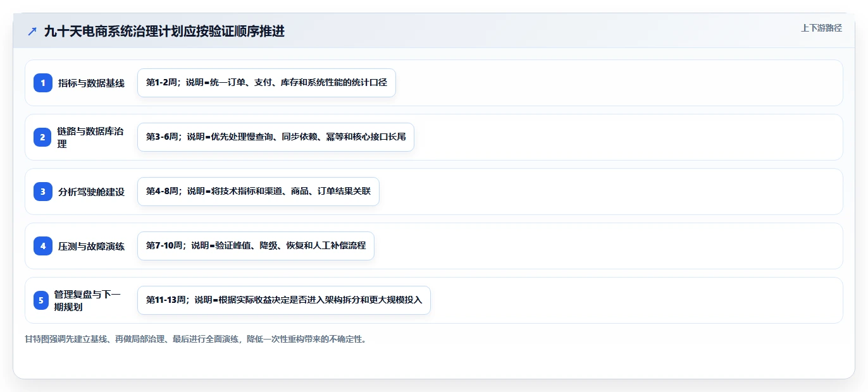The height and width of the screenshot is (392, 868).
Task: Click the 分析驾驶舱建设 step label
Action: 91,192
